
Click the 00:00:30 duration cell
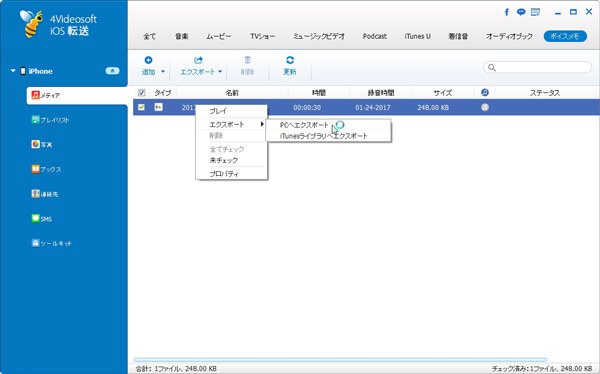point(307,108)
